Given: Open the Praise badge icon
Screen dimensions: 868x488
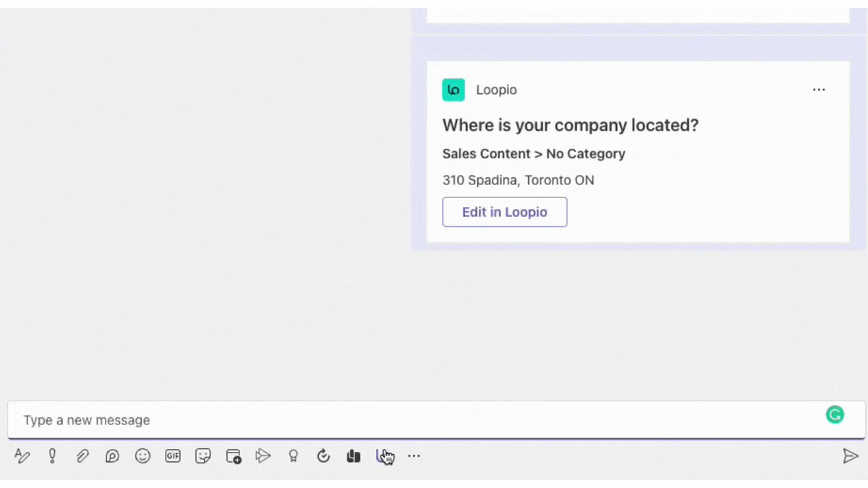Looking at the screenshot, I should [293, 456].
